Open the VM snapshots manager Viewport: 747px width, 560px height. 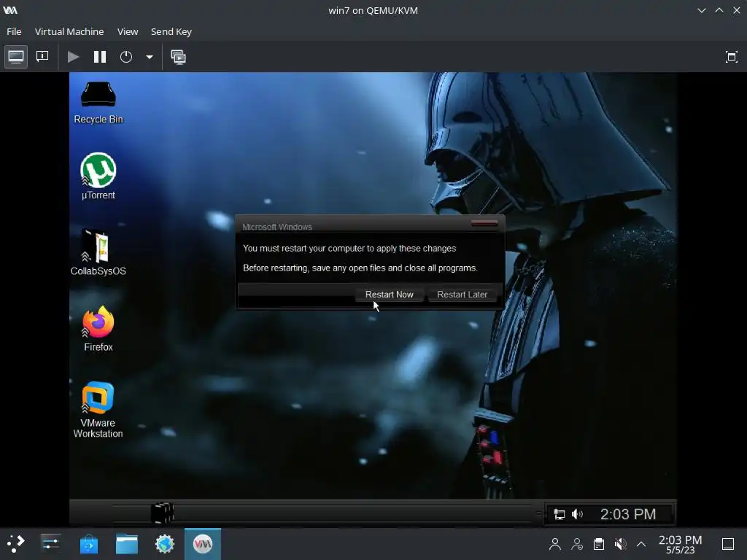coord(178,57)
